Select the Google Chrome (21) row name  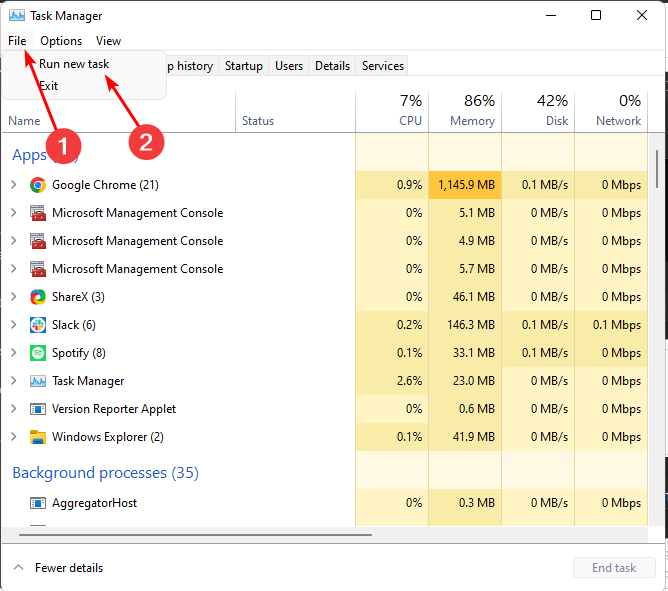[x=105, y=185]
